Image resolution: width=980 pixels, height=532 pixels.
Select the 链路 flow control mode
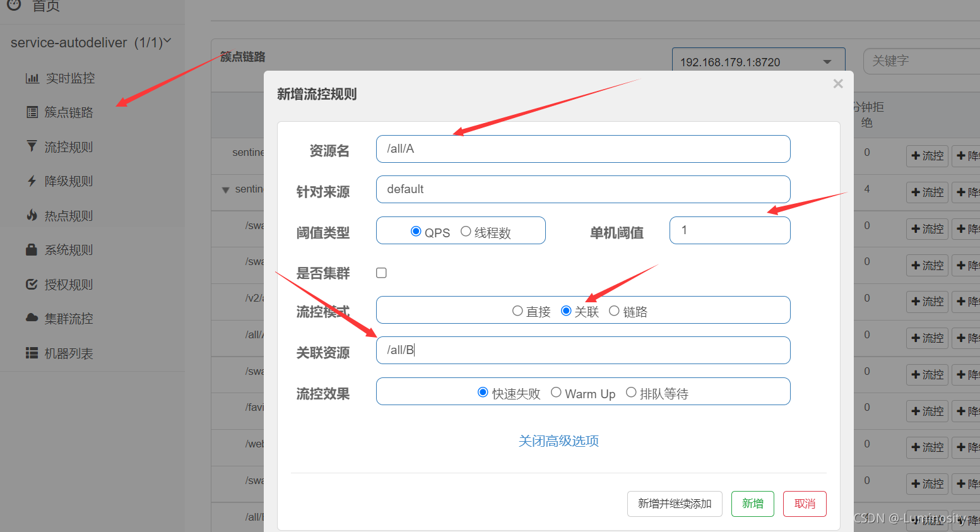coord(614,310)
